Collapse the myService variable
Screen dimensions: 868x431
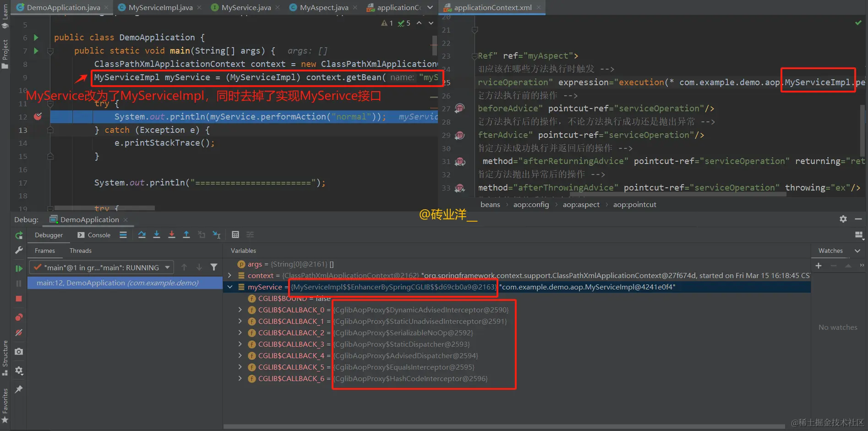[229, 287]
